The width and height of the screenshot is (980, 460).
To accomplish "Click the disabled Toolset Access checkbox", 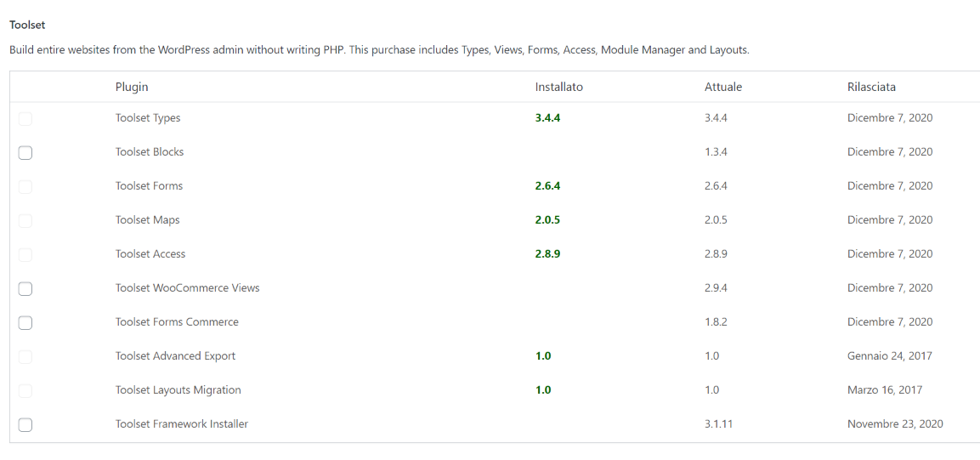I will (25, 255).
